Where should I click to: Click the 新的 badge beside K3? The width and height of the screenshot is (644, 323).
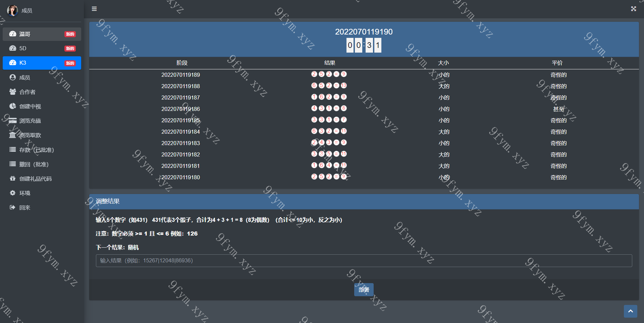pos(70,63)
